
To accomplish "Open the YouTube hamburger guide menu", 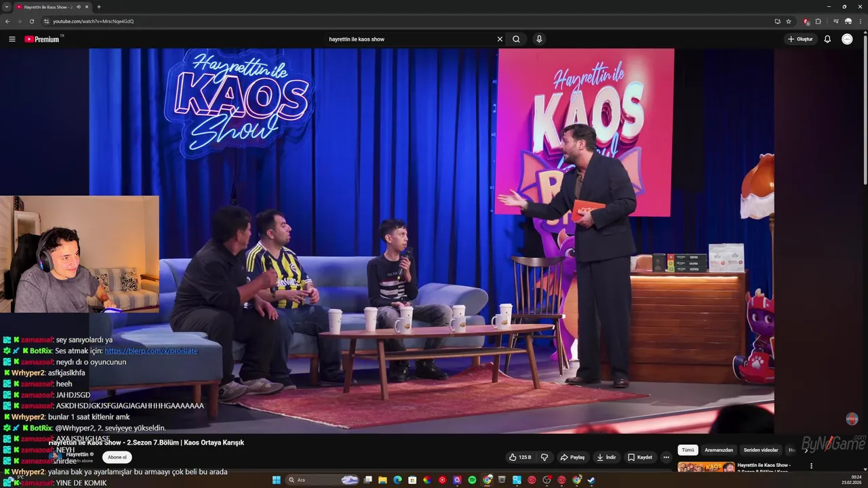I will tap(12, 39).
